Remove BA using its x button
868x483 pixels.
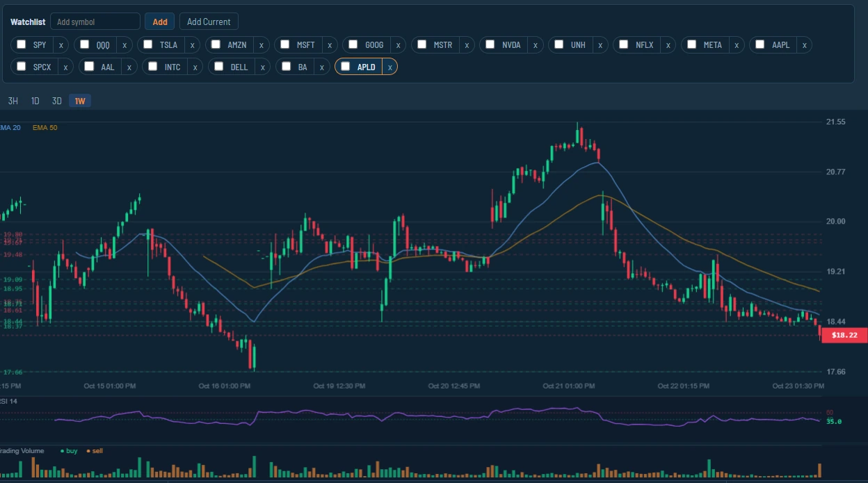coord(322,67)
